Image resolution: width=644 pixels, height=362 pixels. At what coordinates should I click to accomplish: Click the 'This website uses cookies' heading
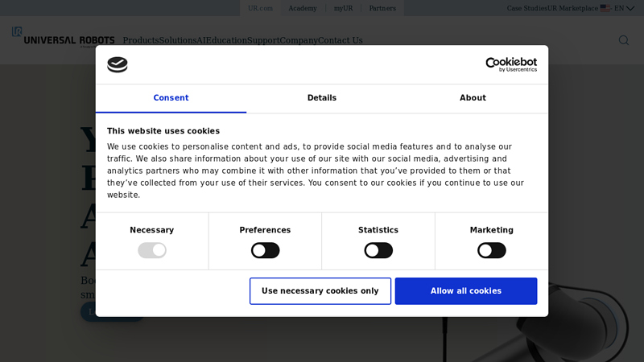click(163, 131)
